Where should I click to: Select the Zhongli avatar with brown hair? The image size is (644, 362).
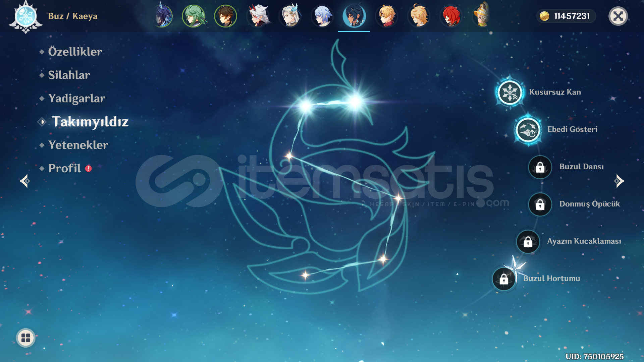point(226,16)
